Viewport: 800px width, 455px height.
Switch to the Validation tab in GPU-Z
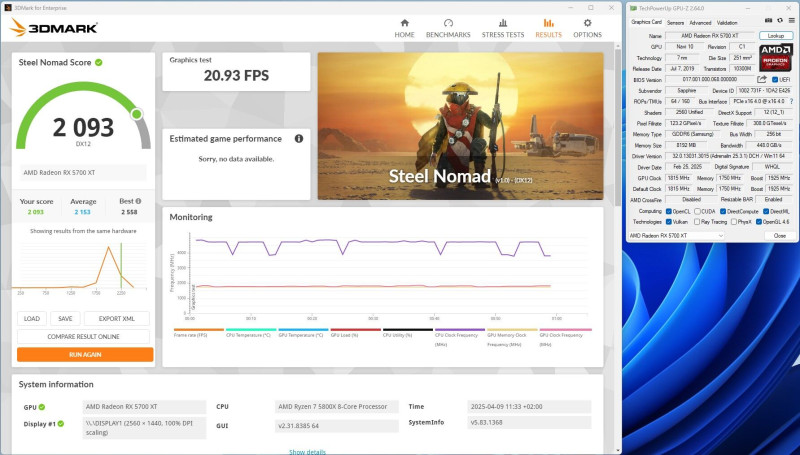(x=727, y=22)
